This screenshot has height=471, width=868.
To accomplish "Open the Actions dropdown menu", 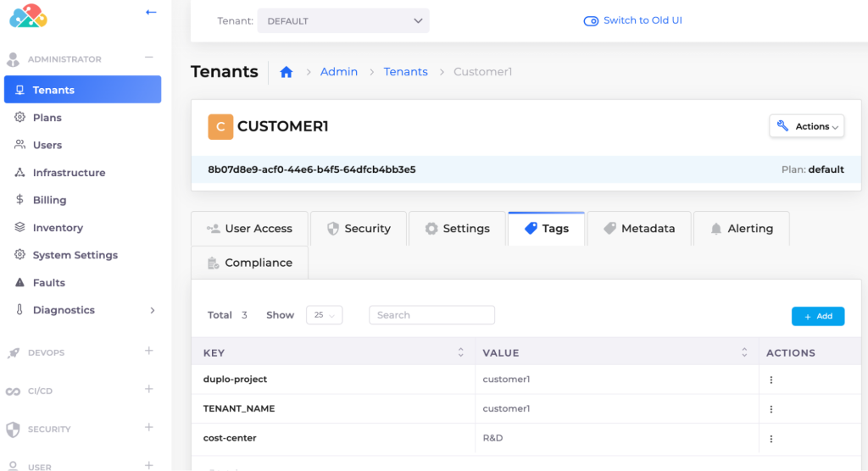I will click(806, 126).
